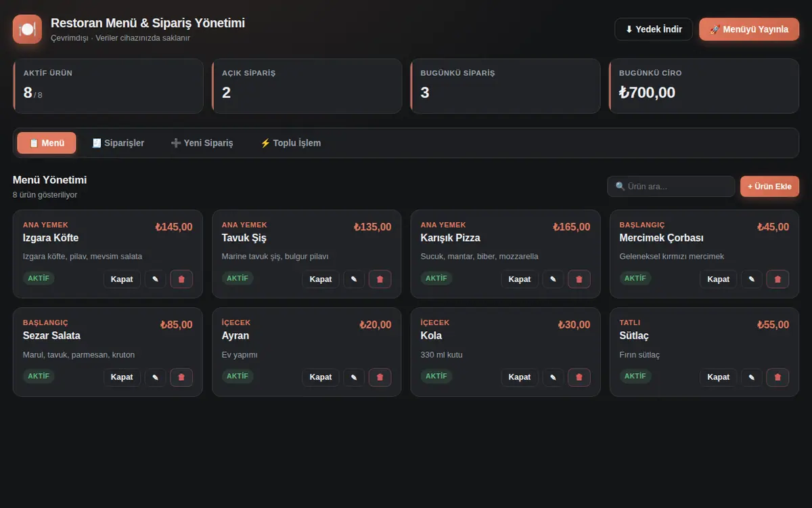The width and height of the screenshot is (812, 508).
Task: Click the AKTİF status badge on Tavuk Şiş
Action: pos(238,278)
